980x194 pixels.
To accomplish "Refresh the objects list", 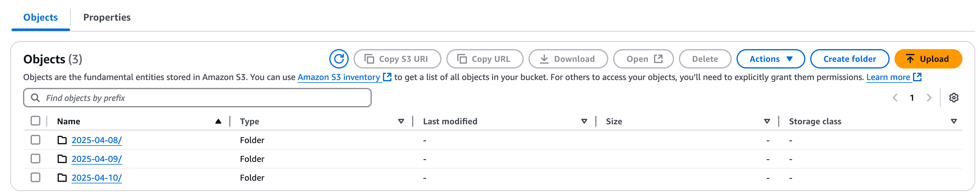I will pyautogui.click(x=339, y=59).
